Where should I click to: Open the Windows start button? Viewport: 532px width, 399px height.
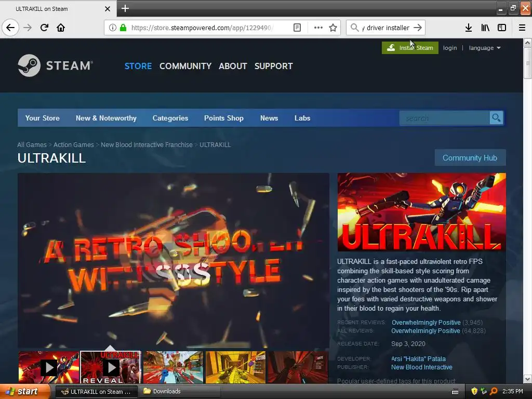[x=24, y=392]
